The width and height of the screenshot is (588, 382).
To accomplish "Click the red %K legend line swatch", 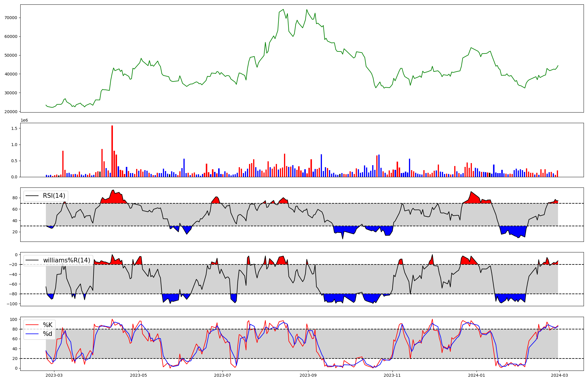I will 32,325.
